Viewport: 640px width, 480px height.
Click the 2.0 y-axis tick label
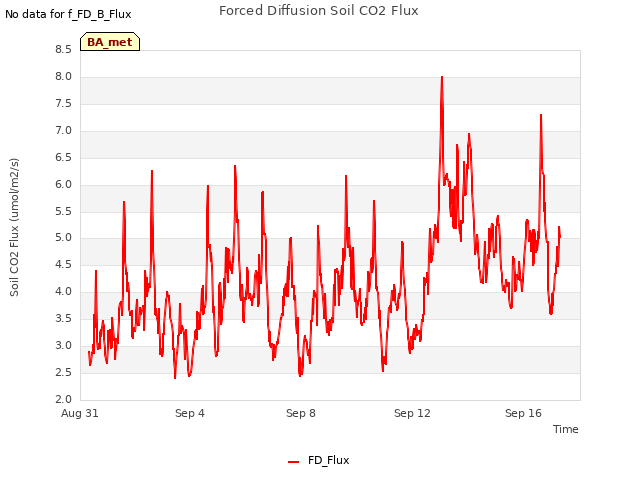tap(63, 399)
